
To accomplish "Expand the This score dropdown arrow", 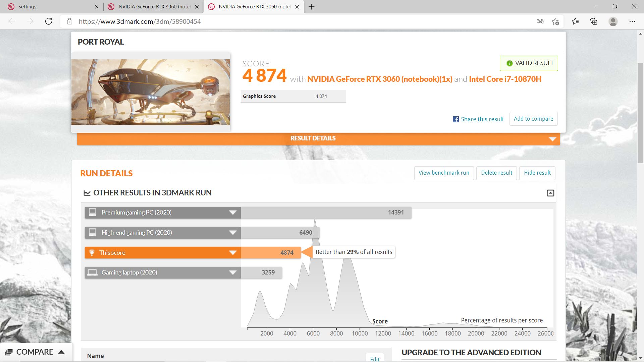I will (x=233, y=253).
